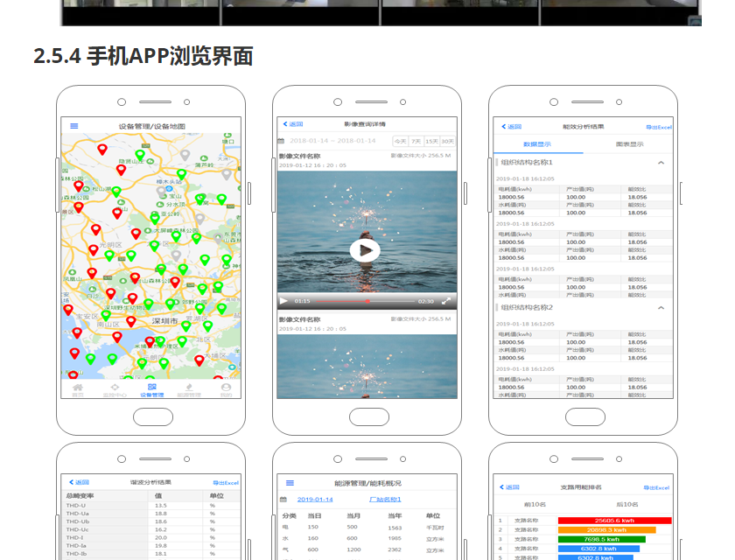
Task: Tap 返回 back arrow on 支路用能排名 screen
Action: (509, 487)
